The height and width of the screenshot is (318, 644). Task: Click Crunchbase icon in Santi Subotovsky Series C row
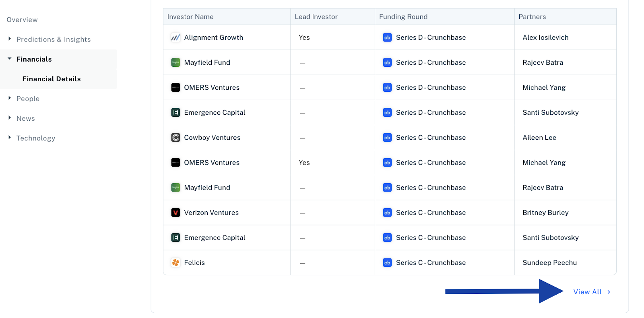[x=387, y=237]
